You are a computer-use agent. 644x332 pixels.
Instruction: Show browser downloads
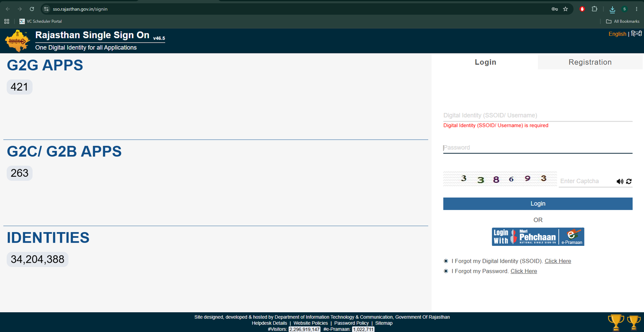point(612,9)
